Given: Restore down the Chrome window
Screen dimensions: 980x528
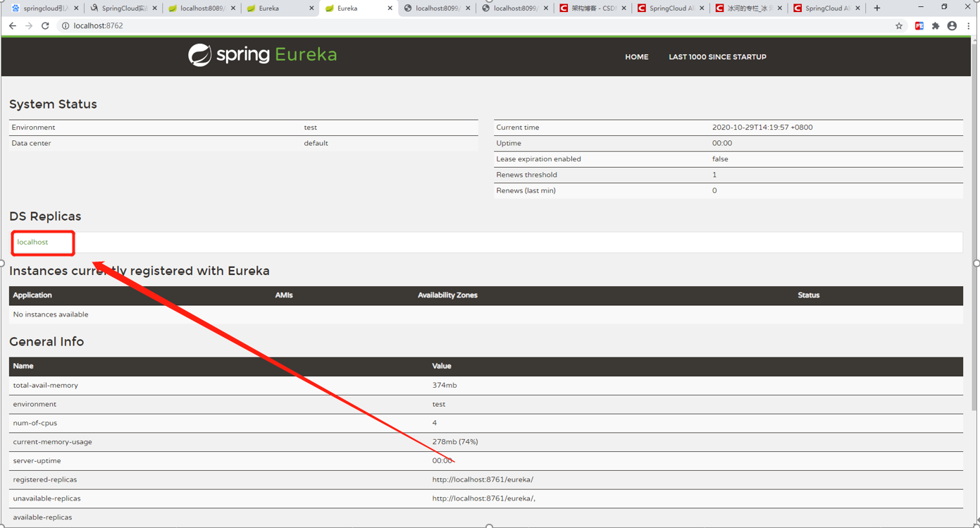Looking at the screenshot, I should pyautogui.click(x=944, y=7).
